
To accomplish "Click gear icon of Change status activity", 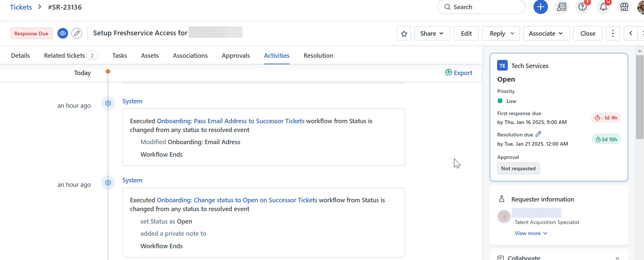I will coord(108,182).
